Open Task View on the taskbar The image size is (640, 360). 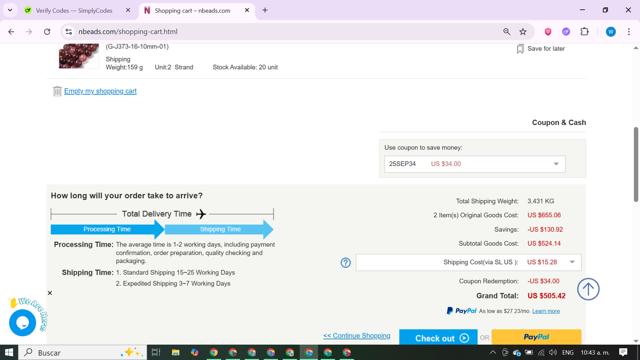(156, 352)
